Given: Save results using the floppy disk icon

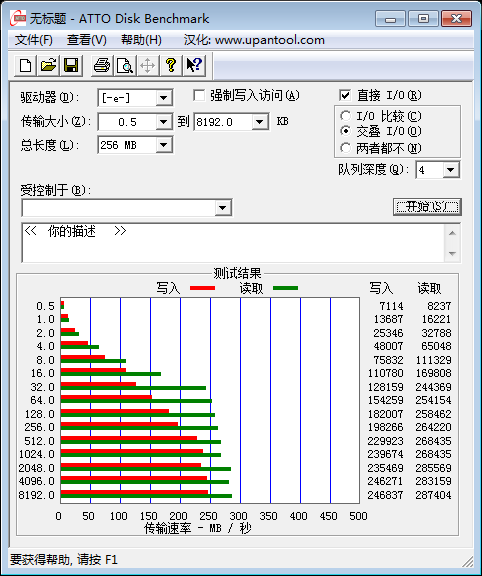Looking at the screenshot, I should click(x=71, y=66).
